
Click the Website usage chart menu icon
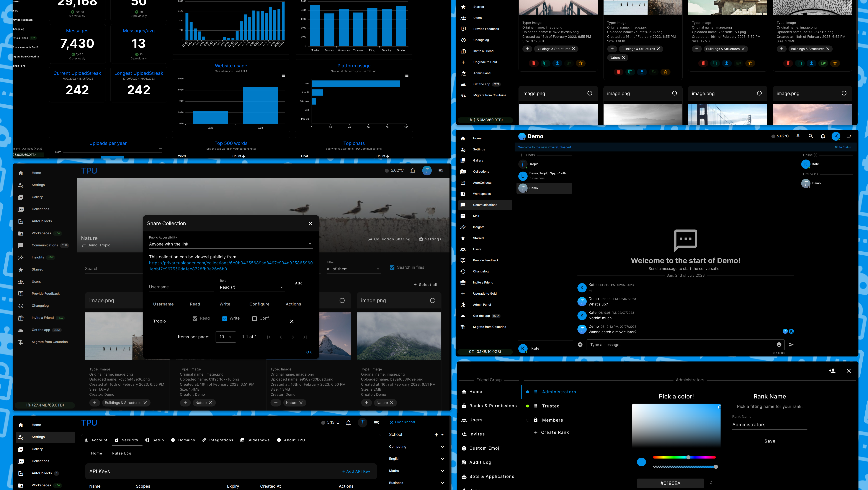(x=284, y=76)
